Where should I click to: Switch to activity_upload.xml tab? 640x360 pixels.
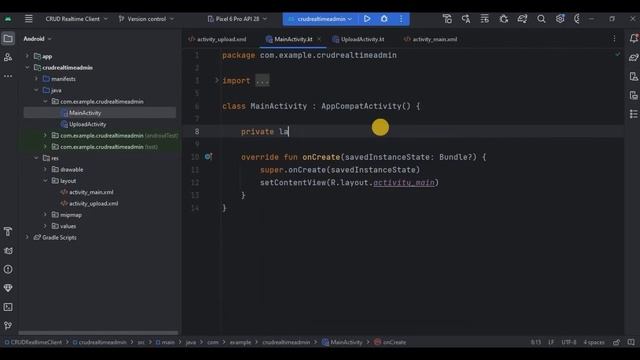[x=218, y=39]
